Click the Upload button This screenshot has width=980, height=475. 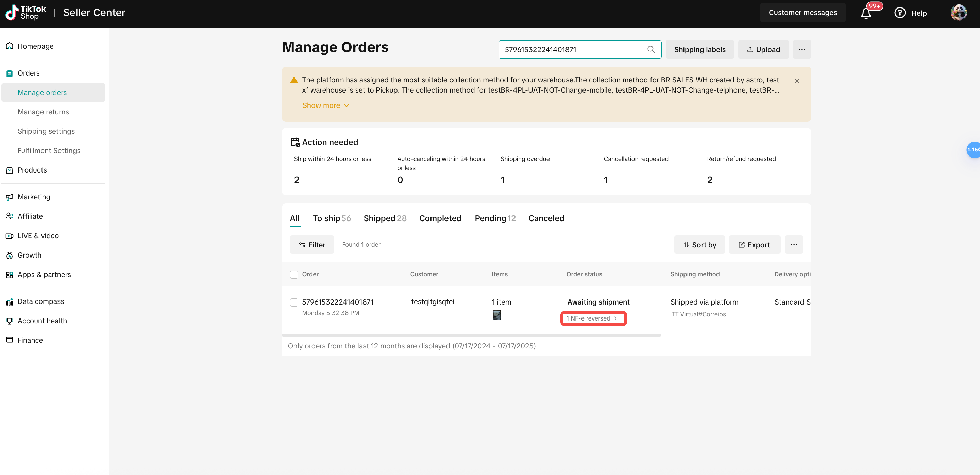[763, 49]
